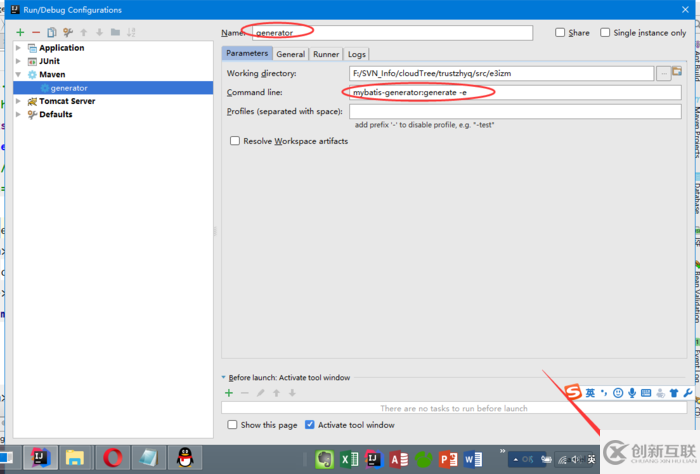The height and width of the screenshot is (474, 700).
Task: Sort configurations alphabetically
Action: [131, 32]
